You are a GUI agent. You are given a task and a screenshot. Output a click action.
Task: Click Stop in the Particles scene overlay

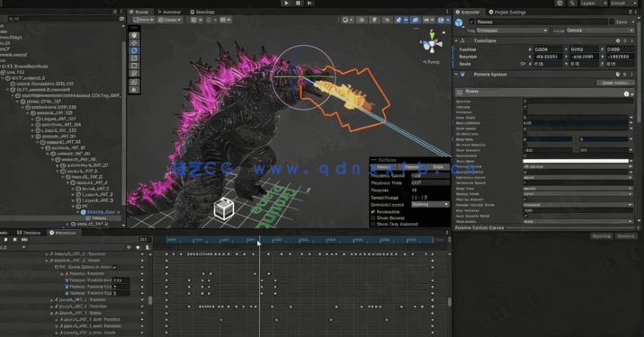(x=438, y=167)
